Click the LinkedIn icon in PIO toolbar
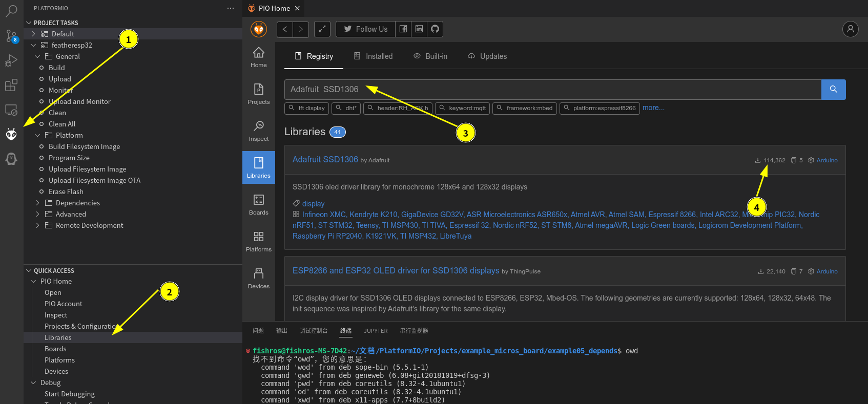Viewport: 868px width, 404px height. pos(419,29)
